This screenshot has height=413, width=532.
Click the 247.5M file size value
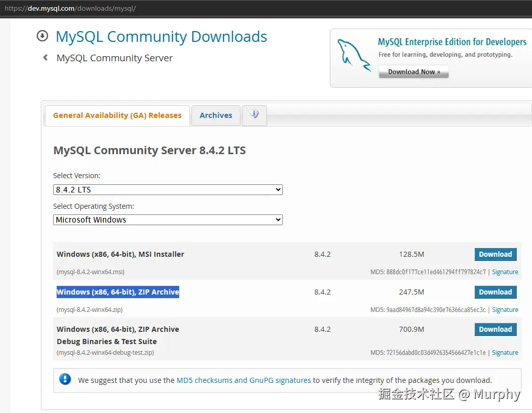[412, 292]
